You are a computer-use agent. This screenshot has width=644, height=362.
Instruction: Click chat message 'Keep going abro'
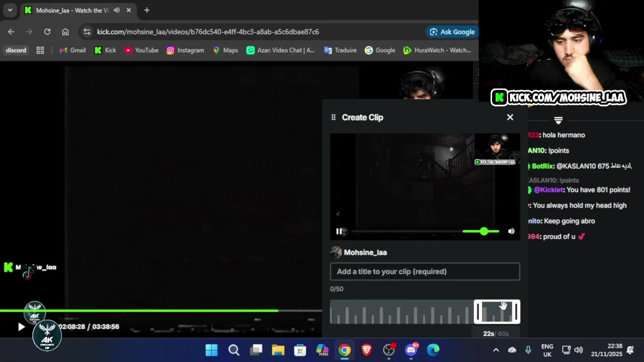click(570, 221)
